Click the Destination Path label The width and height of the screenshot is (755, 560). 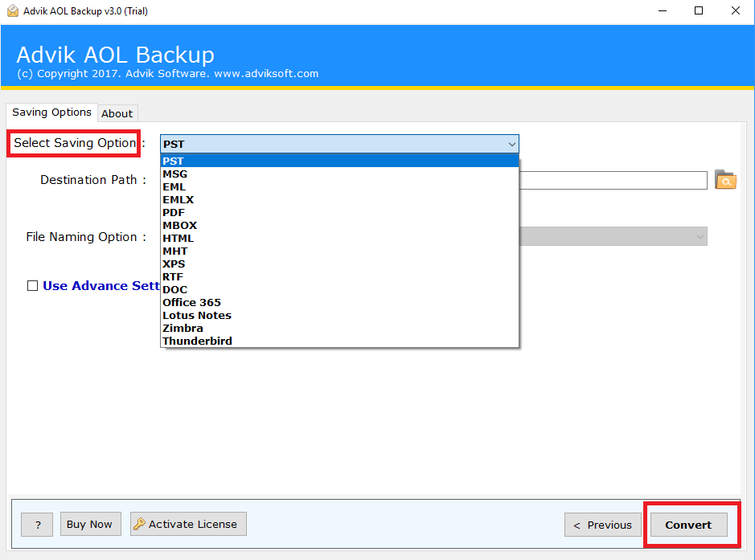tap(88, 180)
